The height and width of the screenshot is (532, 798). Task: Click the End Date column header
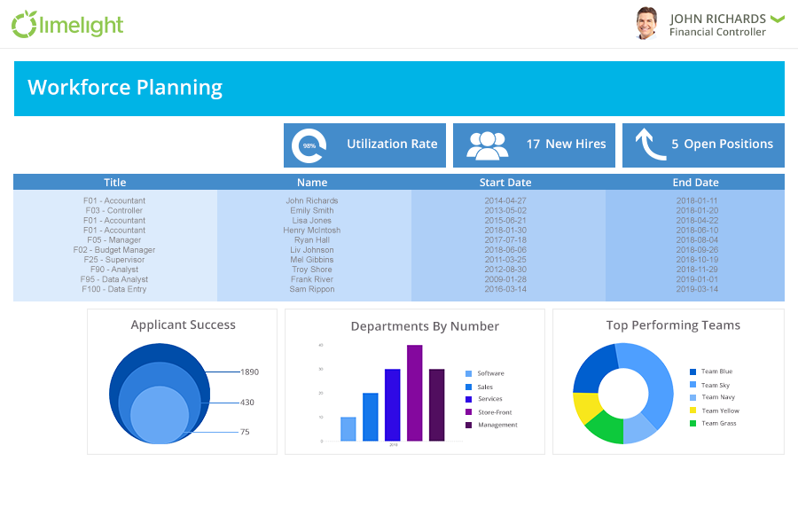695,183
